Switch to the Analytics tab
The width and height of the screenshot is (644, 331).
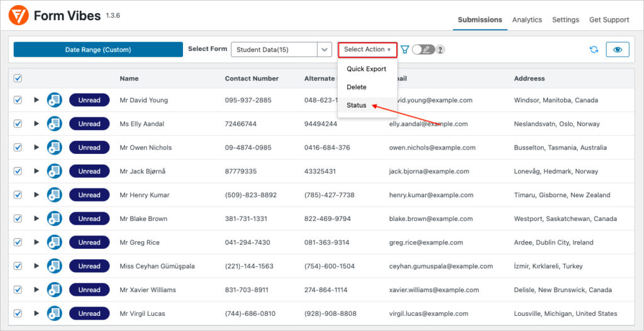tap(526, 19)
